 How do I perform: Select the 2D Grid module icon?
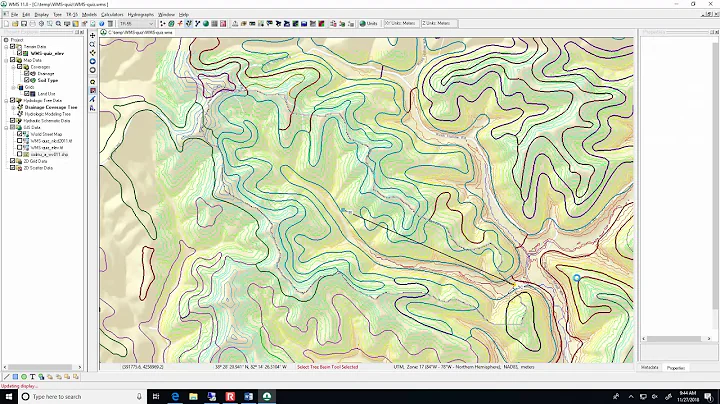(x=214, y=23)
